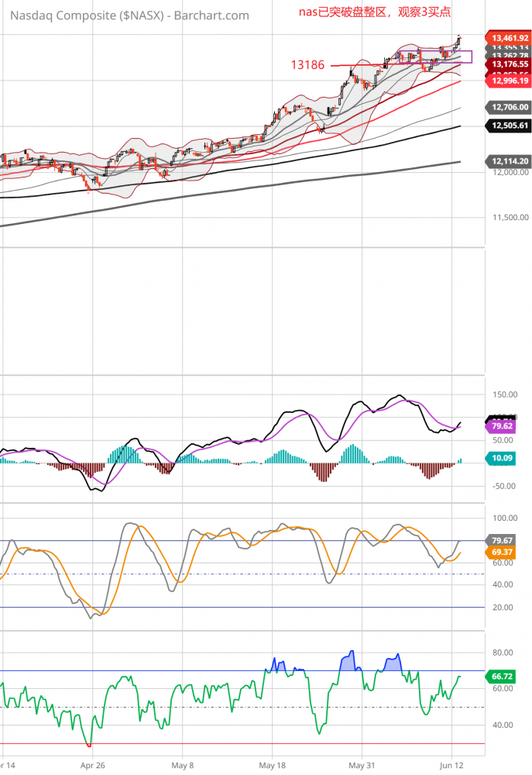Click the 12,114.20 moving average tag
The image size is (532, 775).
coord(508,161)
